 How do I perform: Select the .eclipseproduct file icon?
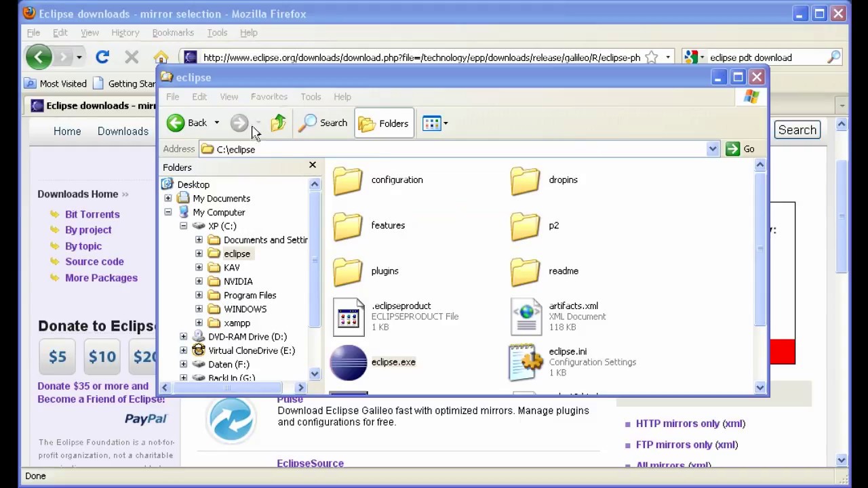[349, 317]
